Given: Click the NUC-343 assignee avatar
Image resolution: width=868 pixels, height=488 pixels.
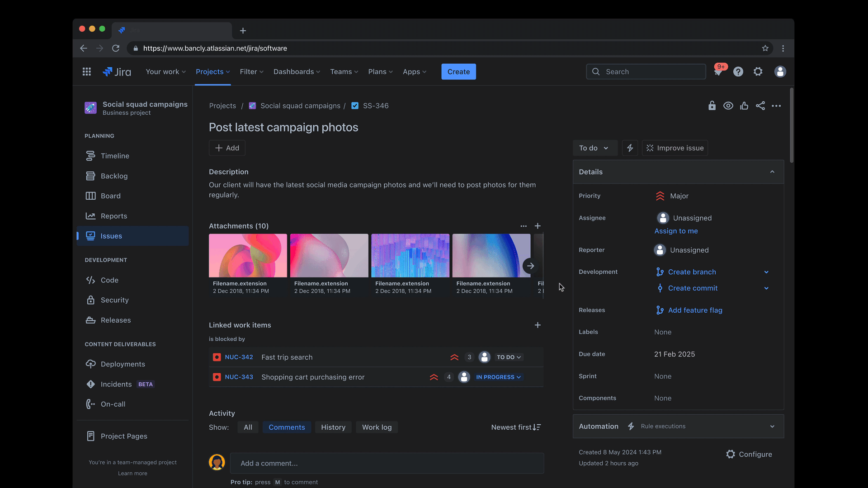Looking at the screenshot, I should click(464, 377).
